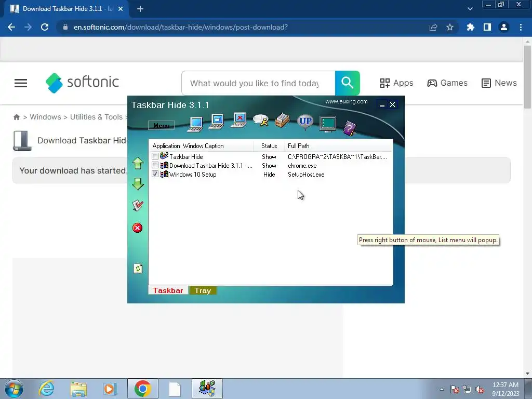Open the Games section on Softonic
Viewport: 532px width, 399px height.
[447, 83]
